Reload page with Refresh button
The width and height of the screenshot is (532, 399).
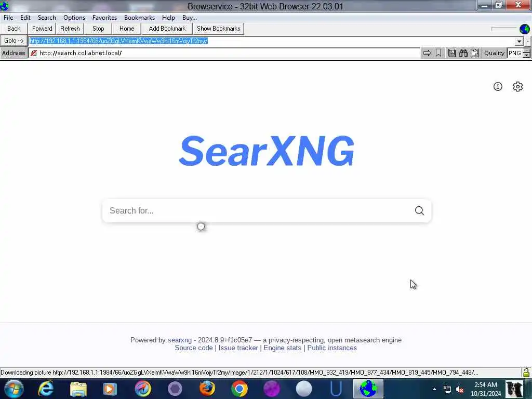[70, 29]
